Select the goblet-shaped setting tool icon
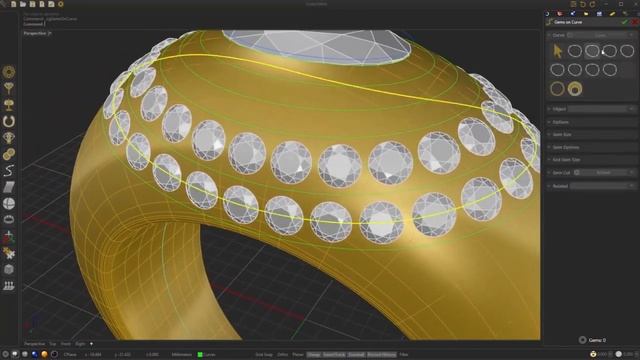The image size is (640, 360). (9, 88)
